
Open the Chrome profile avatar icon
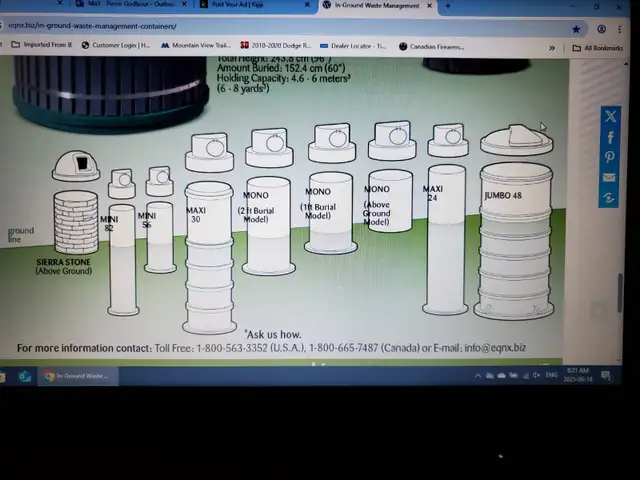(601, 28)
